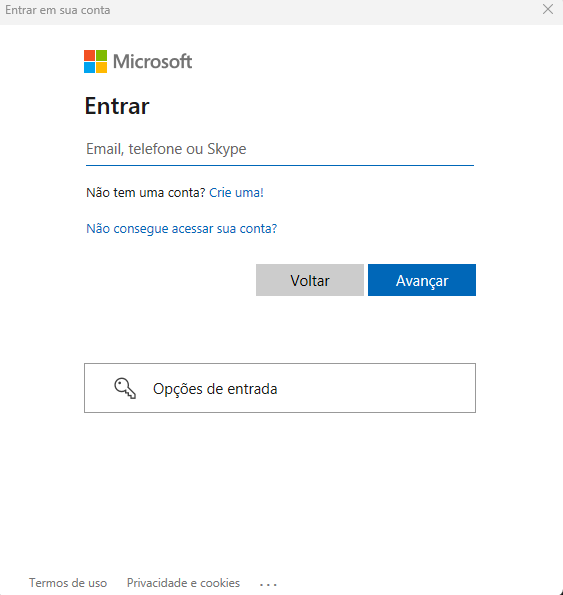Click the "Entrar em sua conta" window title
The image size is (563, 595).
pos(58,10)
